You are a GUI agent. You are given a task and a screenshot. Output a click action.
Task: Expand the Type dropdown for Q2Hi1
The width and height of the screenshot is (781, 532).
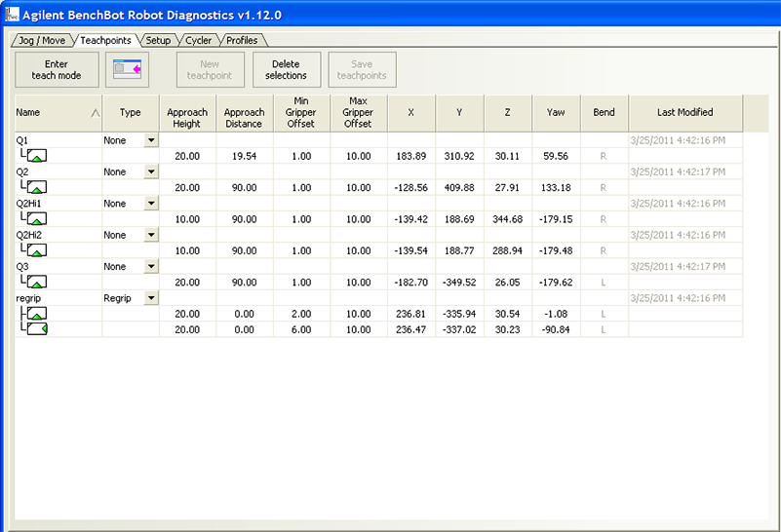tap(151, 204)
